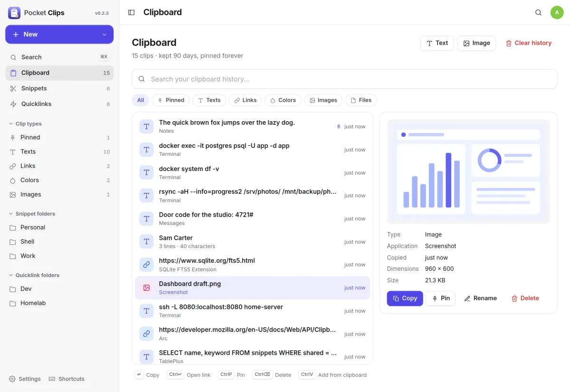Select Pinned clip type in sidebar
The width and height of the screenshot is (570, 392).
pos(59,137)
